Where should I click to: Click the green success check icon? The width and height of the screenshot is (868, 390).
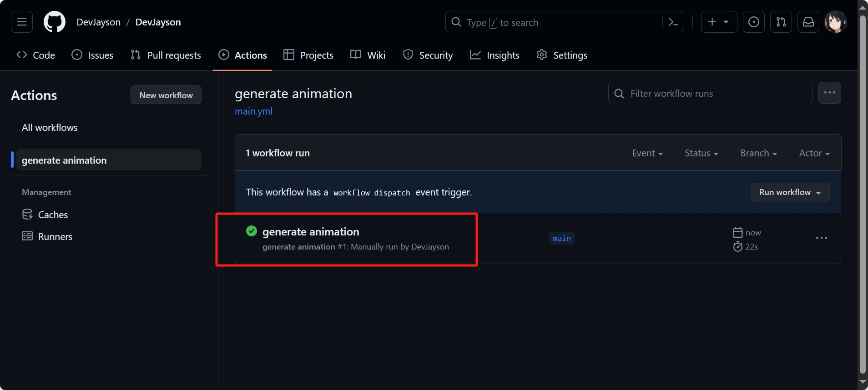(252, 231)
